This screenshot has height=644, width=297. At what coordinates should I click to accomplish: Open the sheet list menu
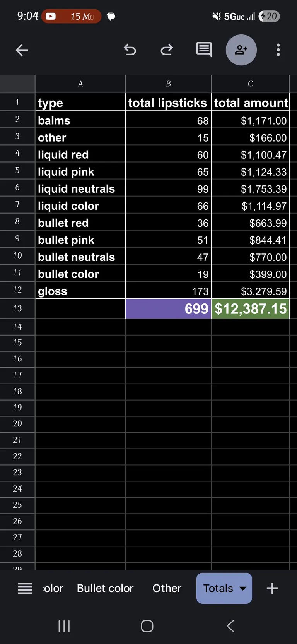click(x=25, y=588)
